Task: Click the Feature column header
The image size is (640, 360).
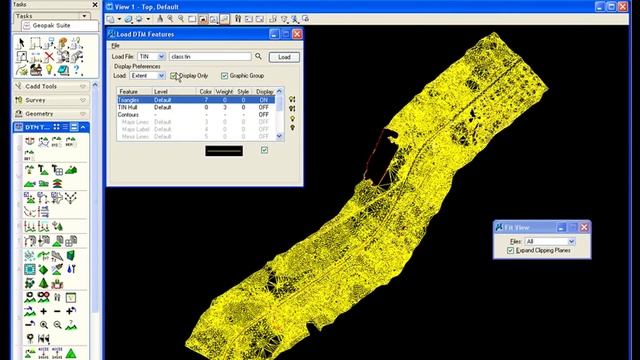Action: pyautogui.click(x=135, y=92)
